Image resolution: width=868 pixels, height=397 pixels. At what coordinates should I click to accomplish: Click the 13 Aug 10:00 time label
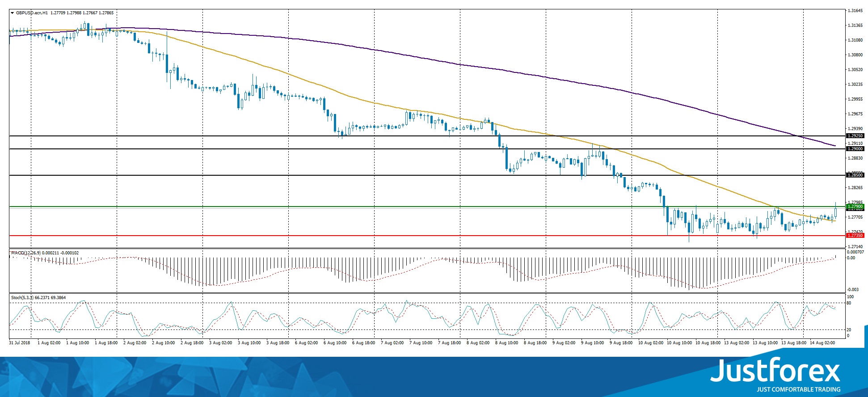765,343
